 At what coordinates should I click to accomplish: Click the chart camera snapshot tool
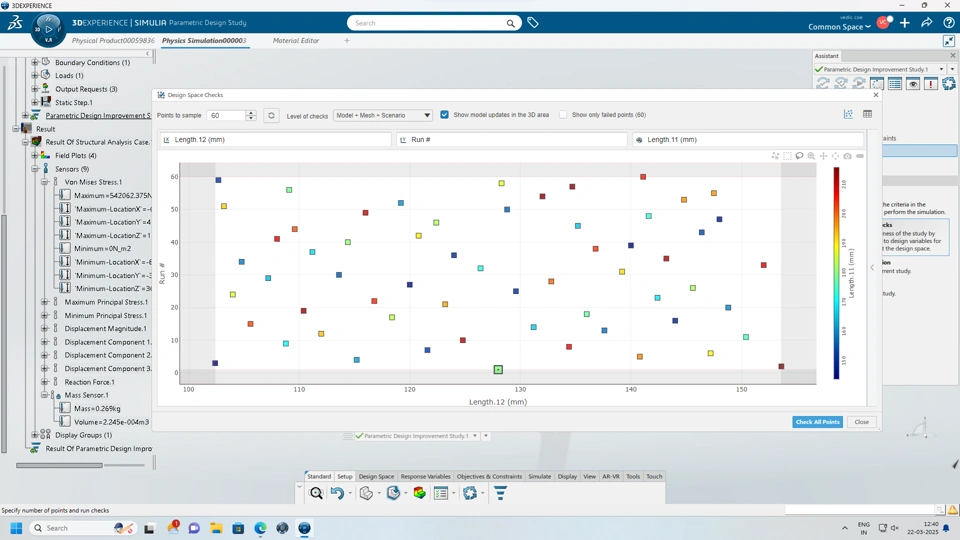pos(847,156)
